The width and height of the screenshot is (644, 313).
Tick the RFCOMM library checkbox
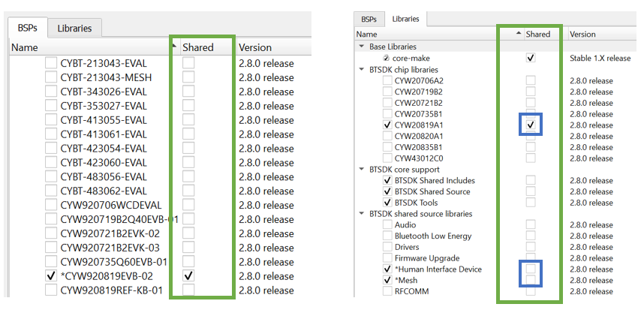(387, 291)
